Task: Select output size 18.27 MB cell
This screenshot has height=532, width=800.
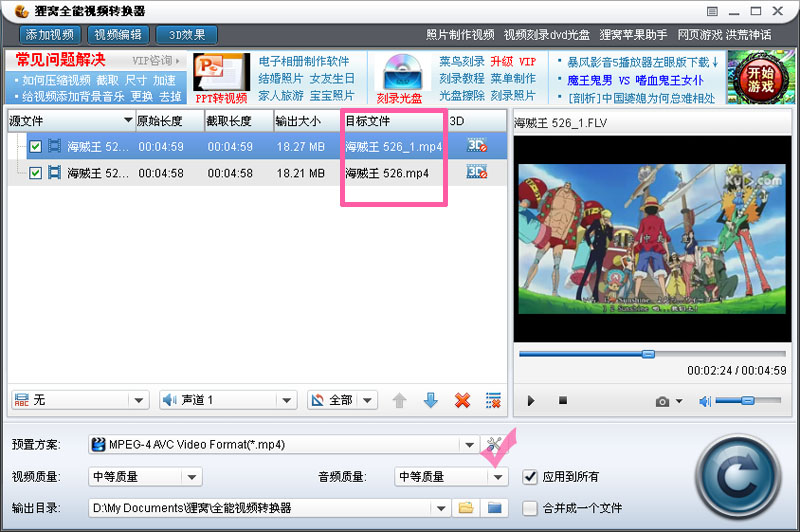Action: pyautogui.click(x=301, y=147)
